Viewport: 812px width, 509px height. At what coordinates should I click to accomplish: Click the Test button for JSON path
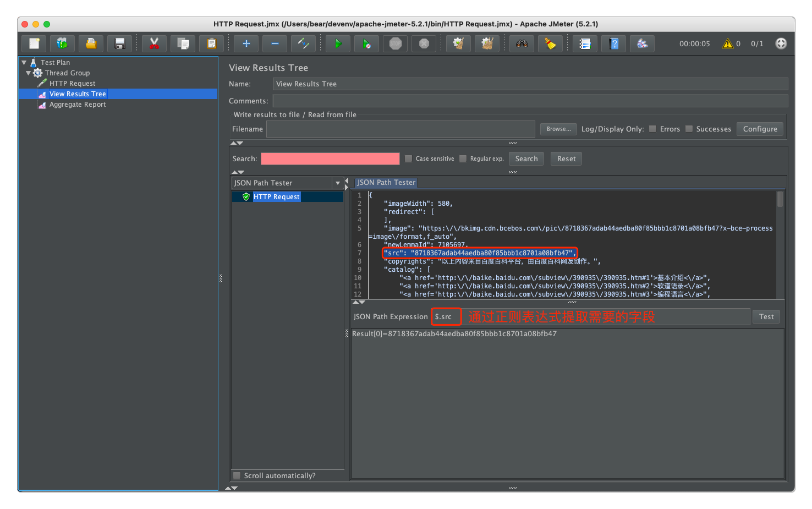pos(766,316)
